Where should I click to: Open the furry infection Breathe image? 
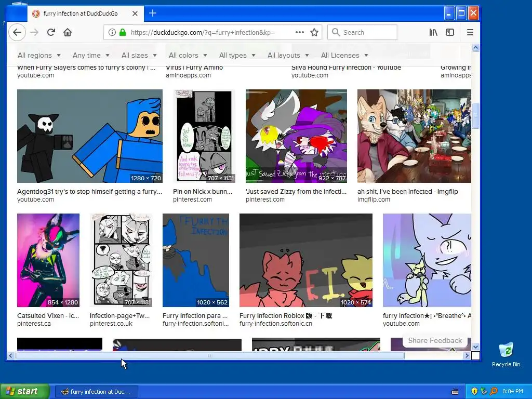tap(427, 260)
